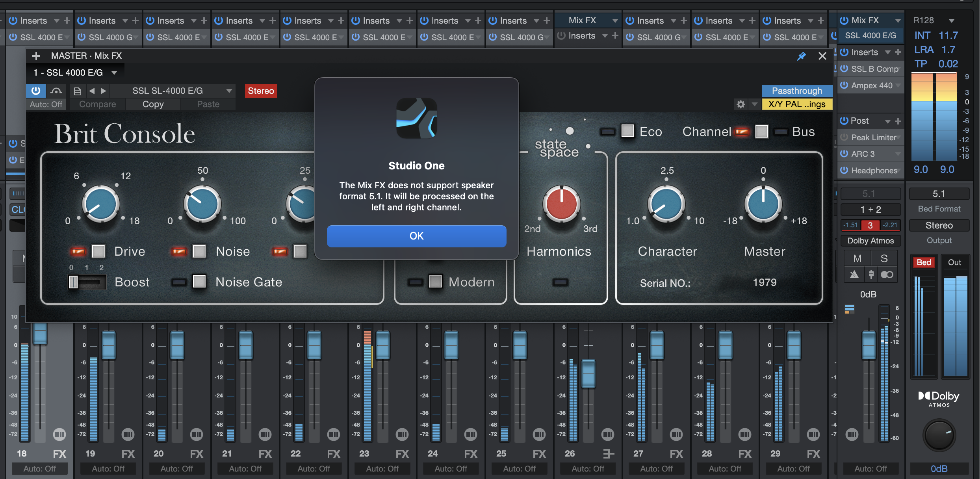The image size is (980, 479).
Task: Click the channel mode icon next to M/S
Action: (887, 275)
